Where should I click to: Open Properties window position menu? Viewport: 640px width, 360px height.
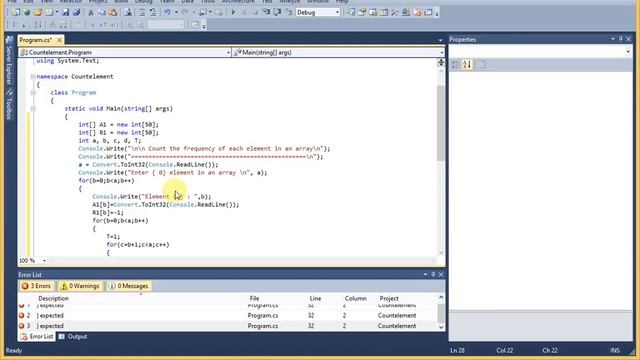613,39
